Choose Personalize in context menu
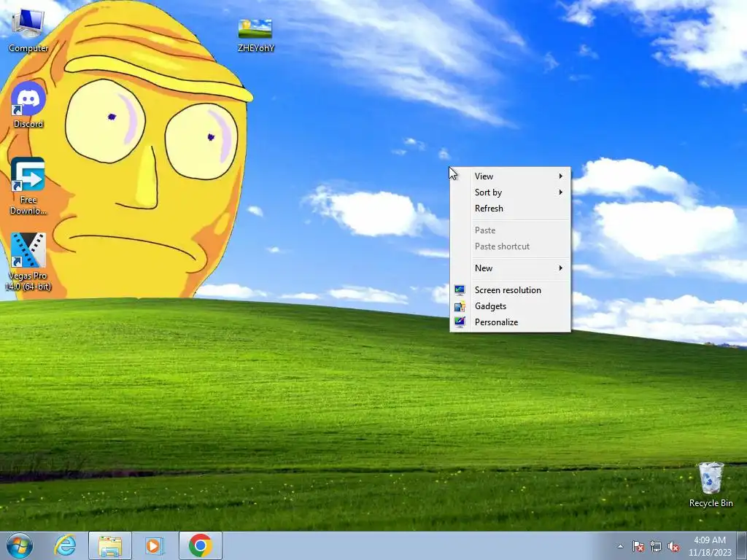 (510, 322)
